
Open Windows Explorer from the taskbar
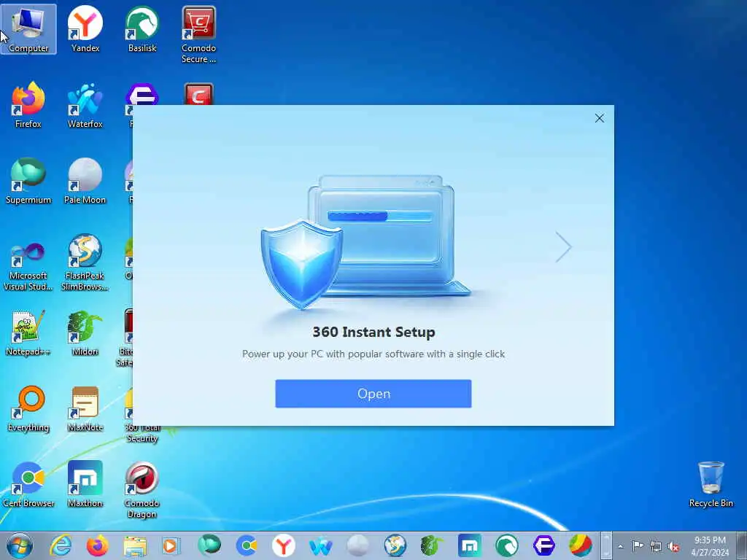(135, 545)
